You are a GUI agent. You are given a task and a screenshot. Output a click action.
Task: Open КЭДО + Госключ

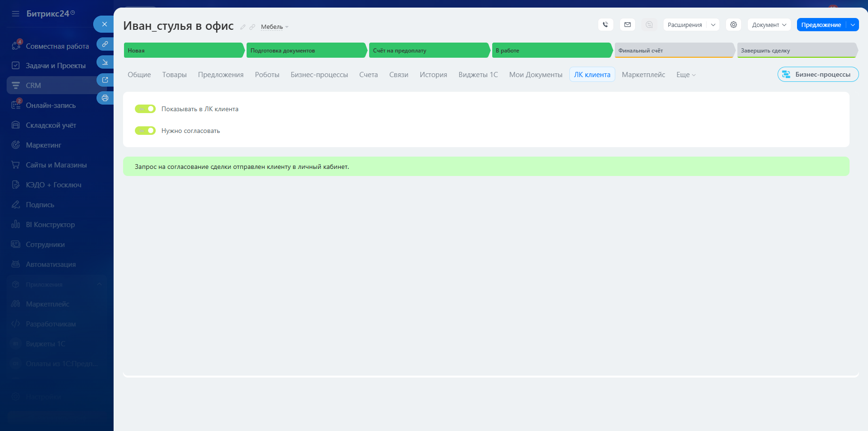53,185
